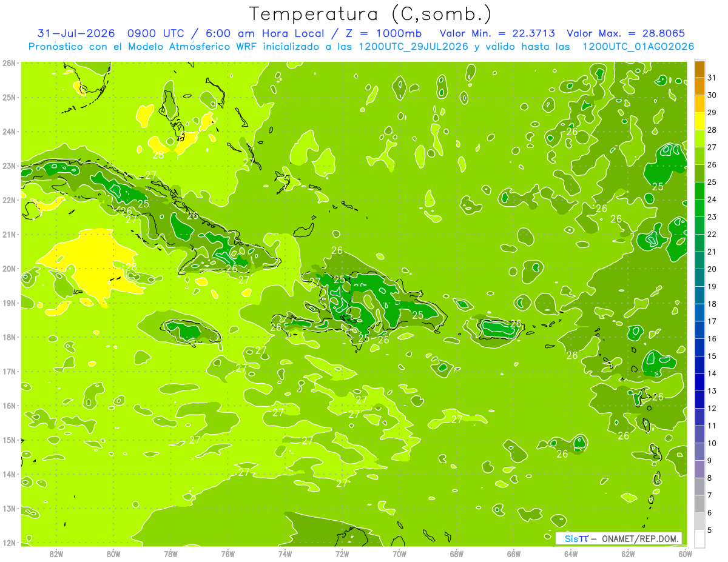This screenshot has width=728, height=562.
Task: Click the 62W longitude axis label
Action: [628, 553]
